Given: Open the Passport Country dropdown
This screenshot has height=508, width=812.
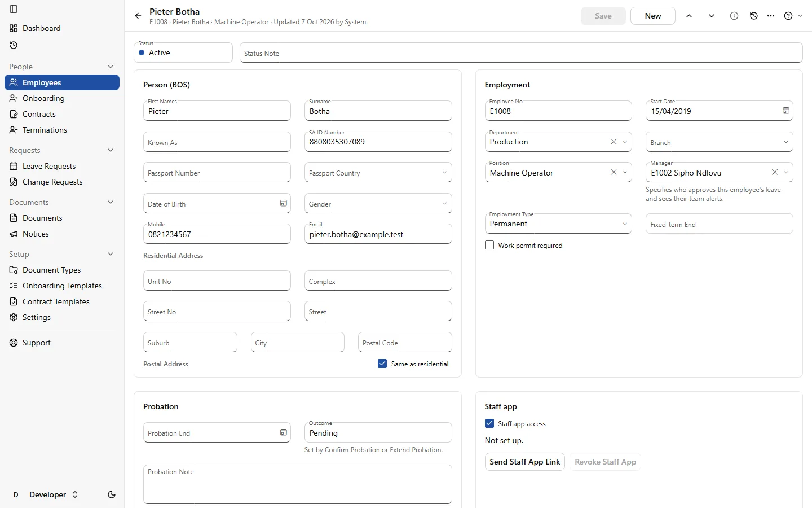Looking at the screenshot, I should (378, 173).
